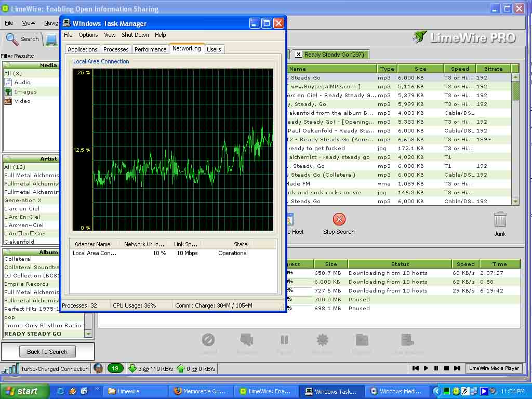Image resolution: width=532 pixels, height=399 pixels.
Task: Select result "alchemist - ready steady go"
Action: coord(398,157)
